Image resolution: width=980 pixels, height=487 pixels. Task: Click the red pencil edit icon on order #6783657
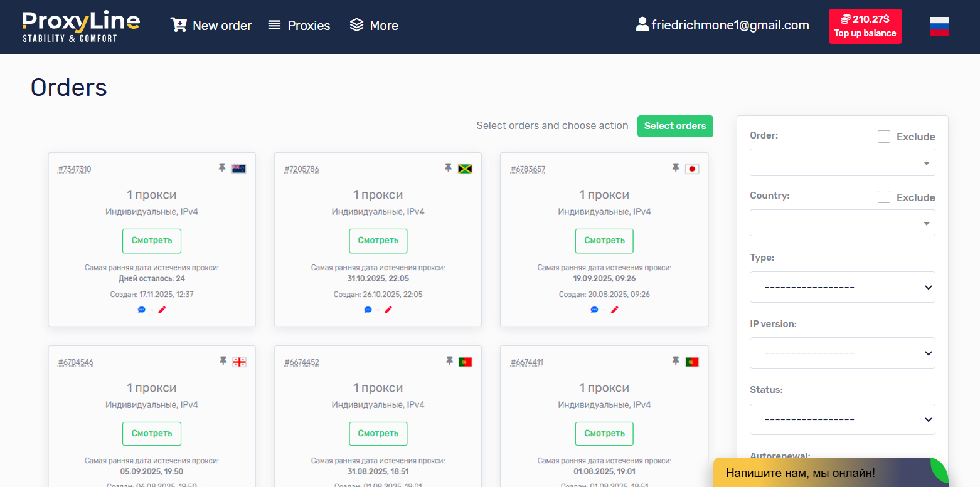point(614,310)
